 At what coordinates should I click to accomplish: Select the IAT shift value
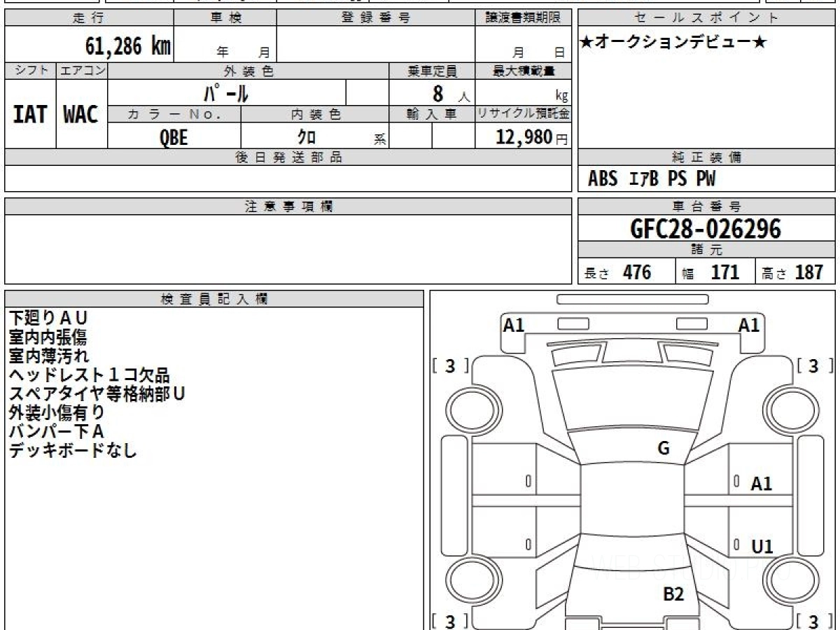30,114
